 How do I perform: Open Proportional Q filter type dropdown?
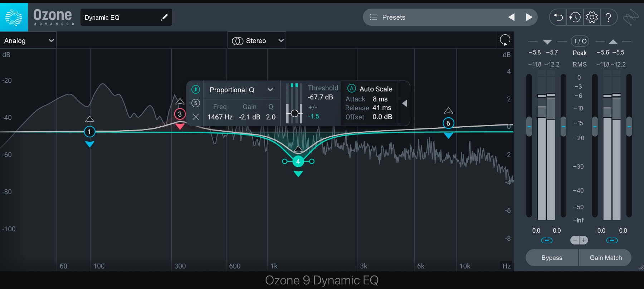[x=241, y=90]
